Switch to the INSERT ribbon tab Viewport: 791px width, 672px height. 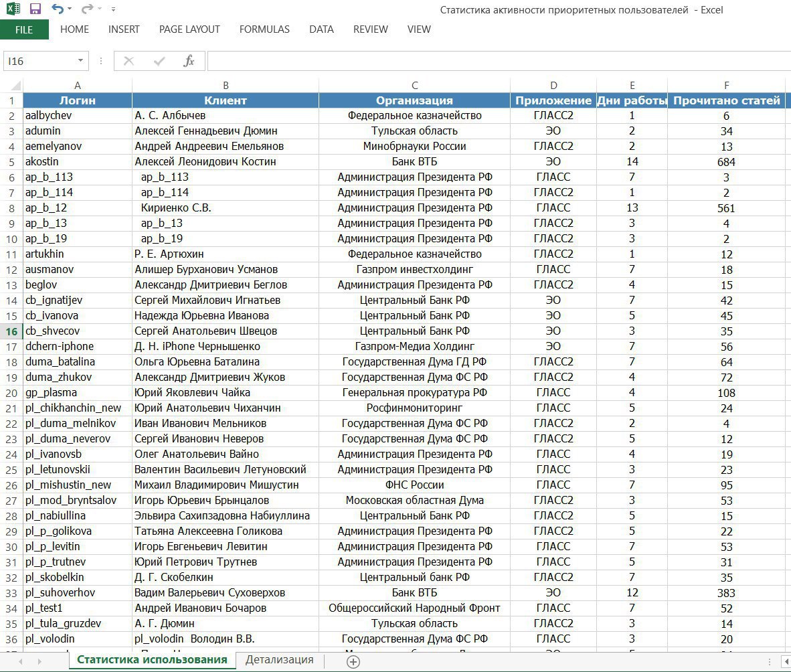click(124, 29)
